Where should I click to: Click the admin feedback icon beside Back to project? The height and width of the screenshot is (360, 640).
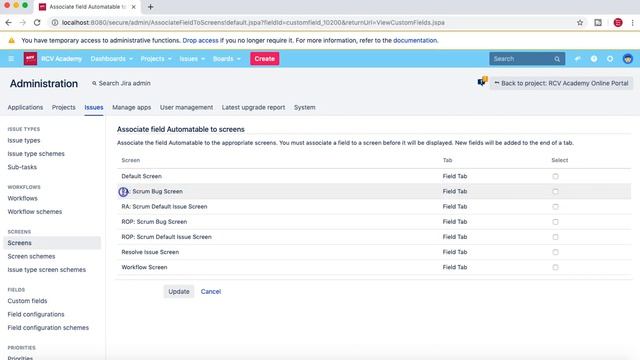point(482,81)
